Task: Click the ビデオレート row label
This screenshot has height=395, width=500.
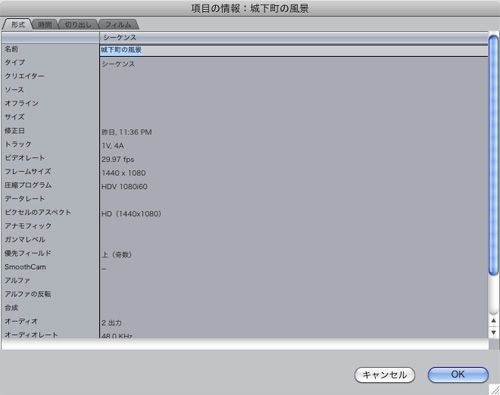Action: click(x=25, y=158)
